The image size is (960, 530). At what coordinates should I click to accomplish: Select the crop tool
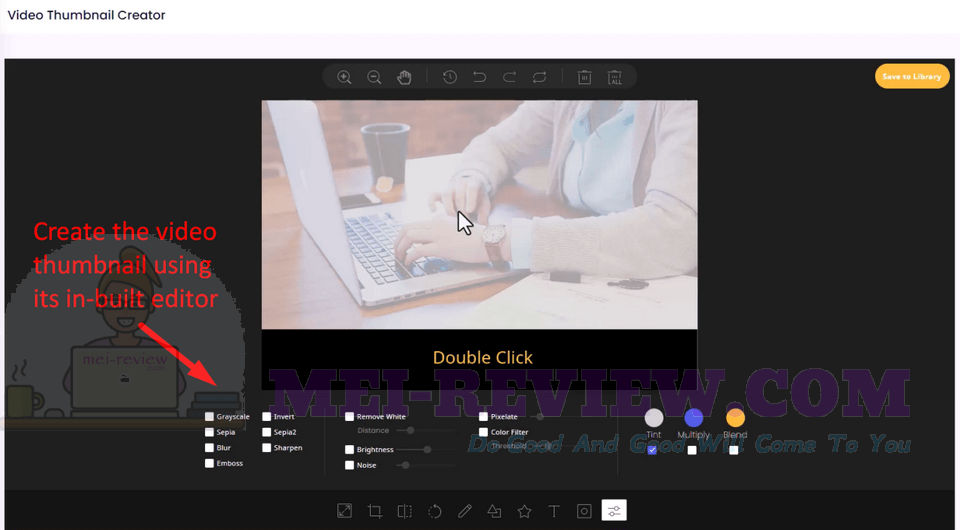[x=375, y=510]
